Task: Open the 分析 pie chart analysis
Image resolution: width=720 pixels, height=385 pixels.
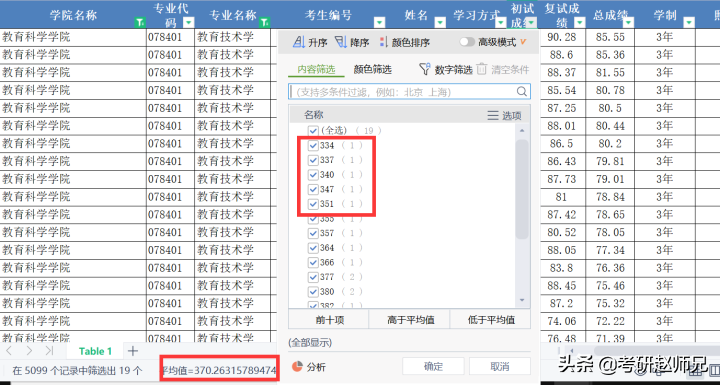Action: coord(298,366)
